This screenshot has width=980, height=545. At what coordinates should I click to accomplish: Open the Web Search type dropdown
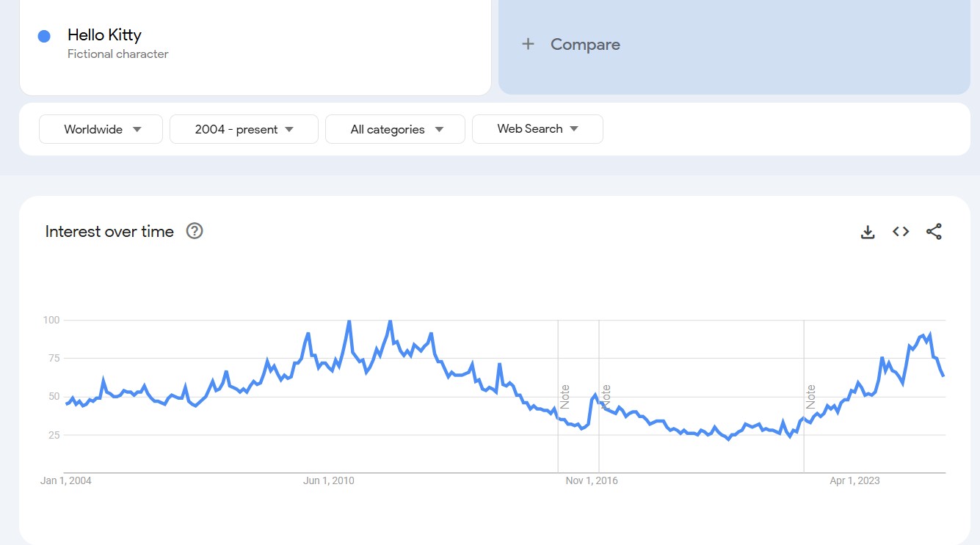(537, 129)
